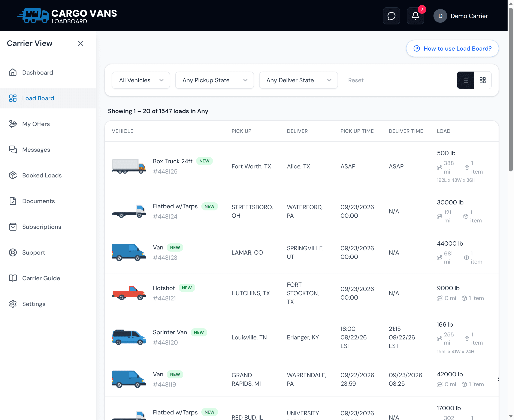Switch to grid view layout
Viewport: 514px width, 420px height.
[483, 80]
